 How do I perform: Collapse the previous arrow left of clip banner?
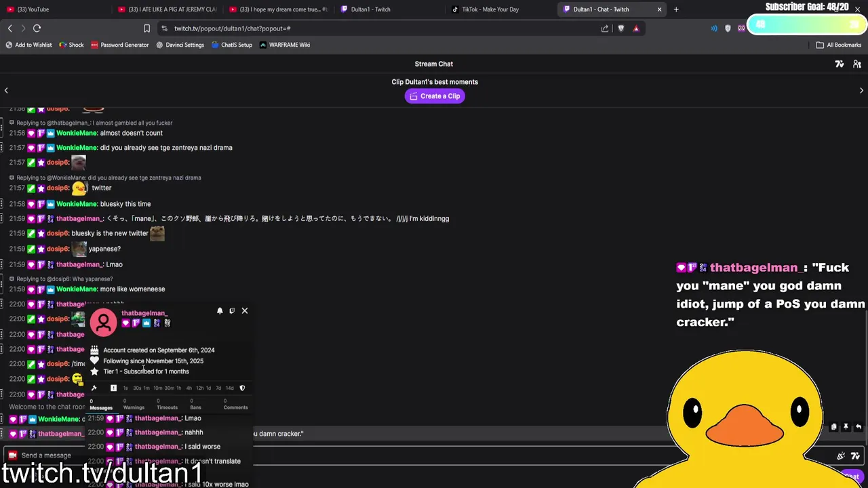tap(6, 90)
